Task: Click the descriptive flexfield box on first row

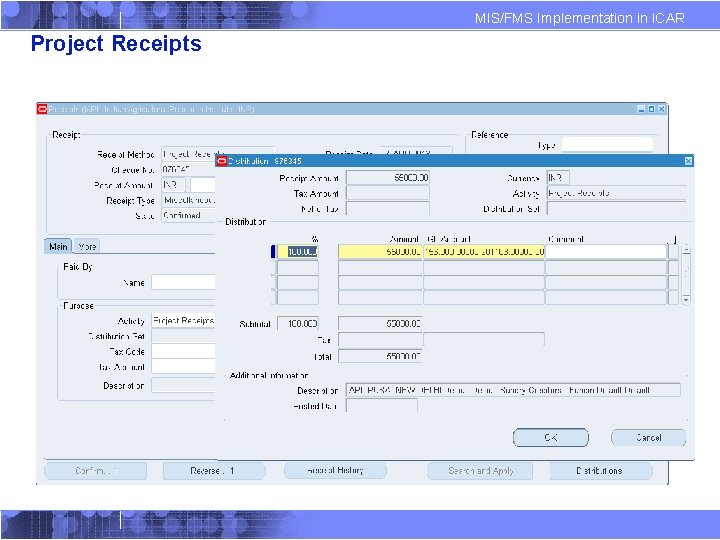Action: pos(673,252)
